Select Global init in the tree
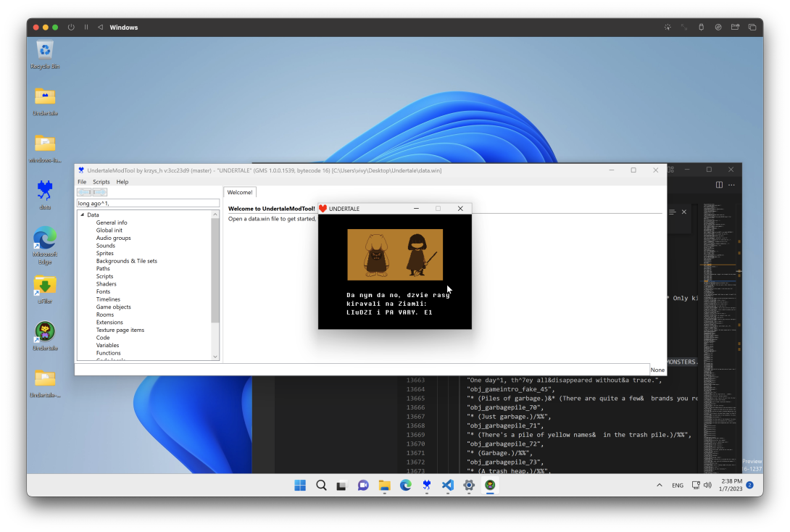 tap(109, 230)
